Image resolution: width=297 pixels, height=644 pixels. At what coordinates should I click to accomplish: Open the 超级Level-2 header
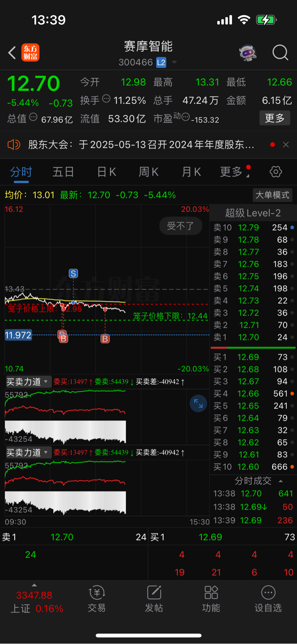pyautogui.click(x=253, y=213)
